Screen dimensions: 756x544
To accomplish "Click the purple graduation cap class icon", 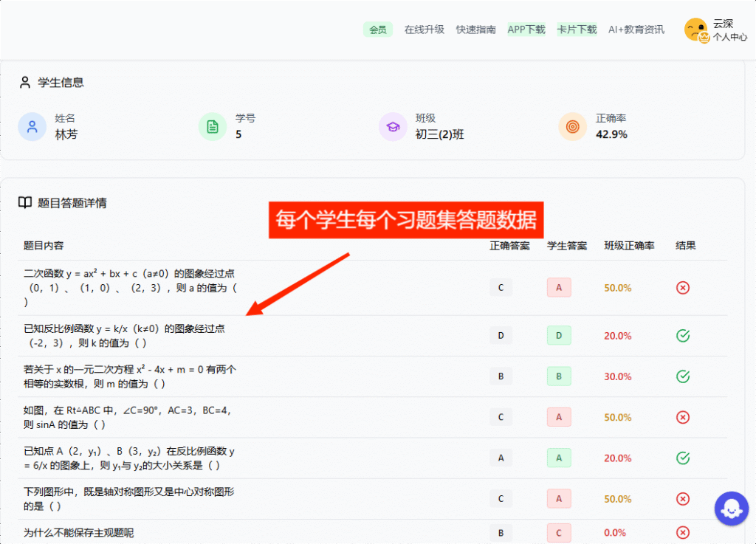I will point(393,126).
